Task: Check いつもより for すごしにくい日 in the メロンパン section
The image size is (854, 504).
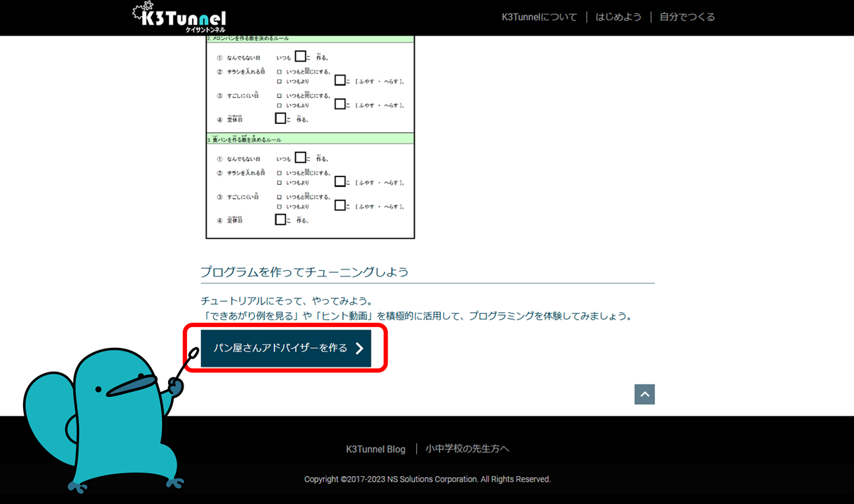Action: click(x=280, y=106)
